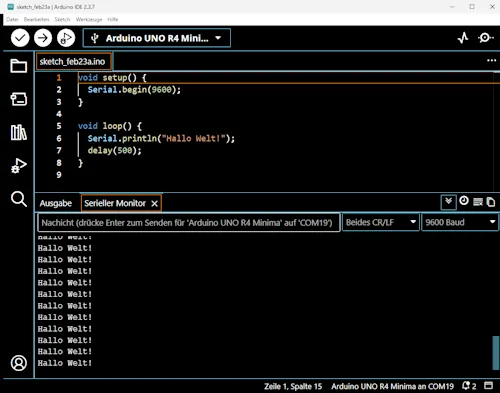500x393 pixels.
Task: Open the Sketch menu
Action: tap(62, 19)
